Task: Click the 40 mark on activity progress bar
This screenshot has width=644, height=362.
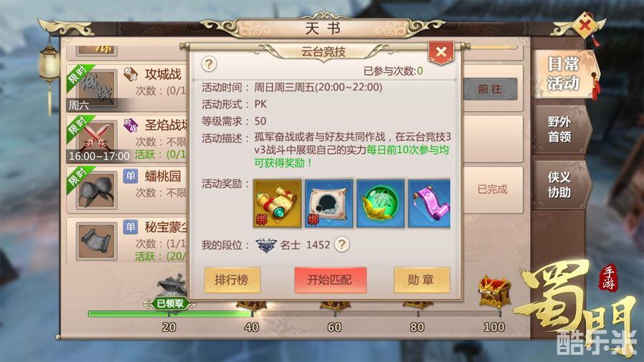Action: point(251,327)
